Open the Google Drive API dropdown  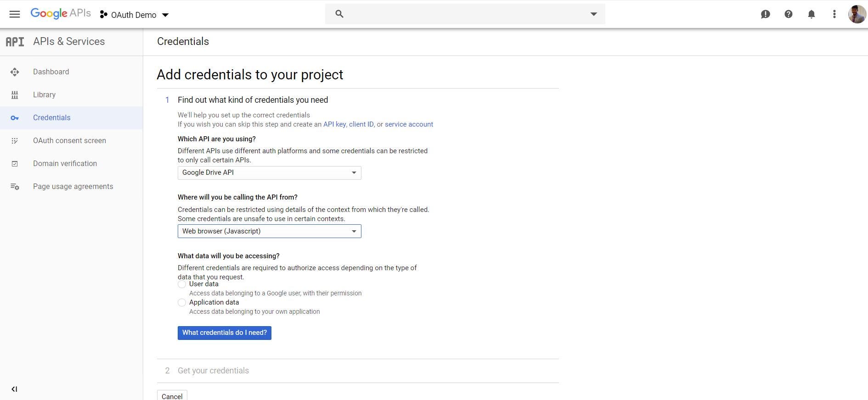click(270, 173)
